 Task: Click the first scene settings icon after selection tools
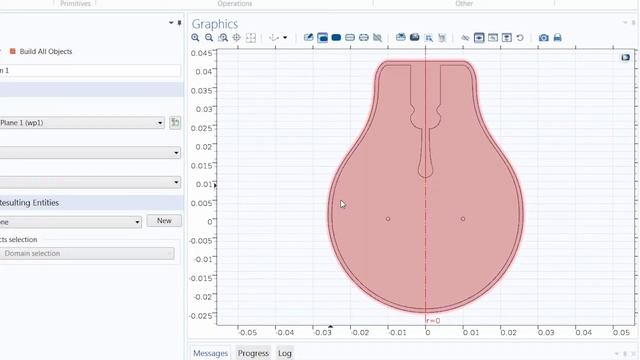pos(401,38)
